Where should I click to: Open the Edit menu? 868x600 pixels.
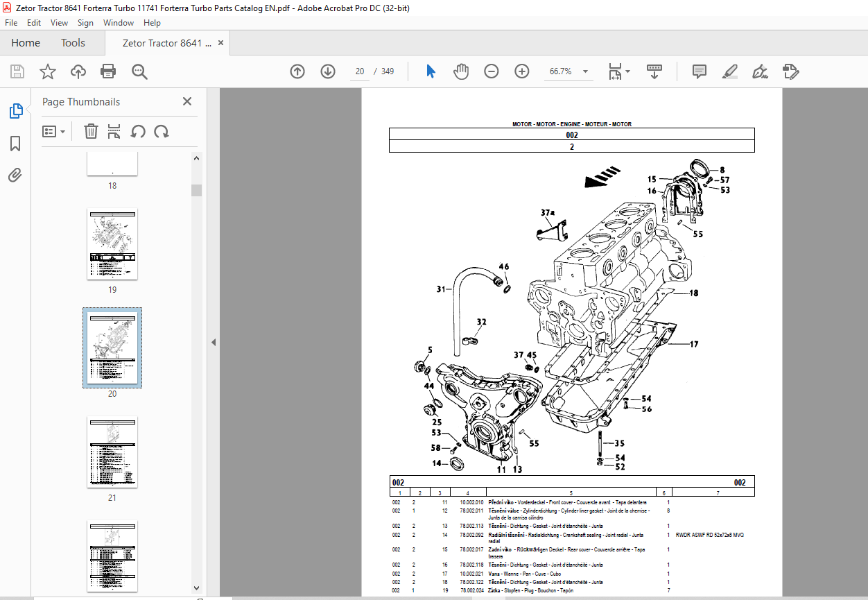click(34, 22)
